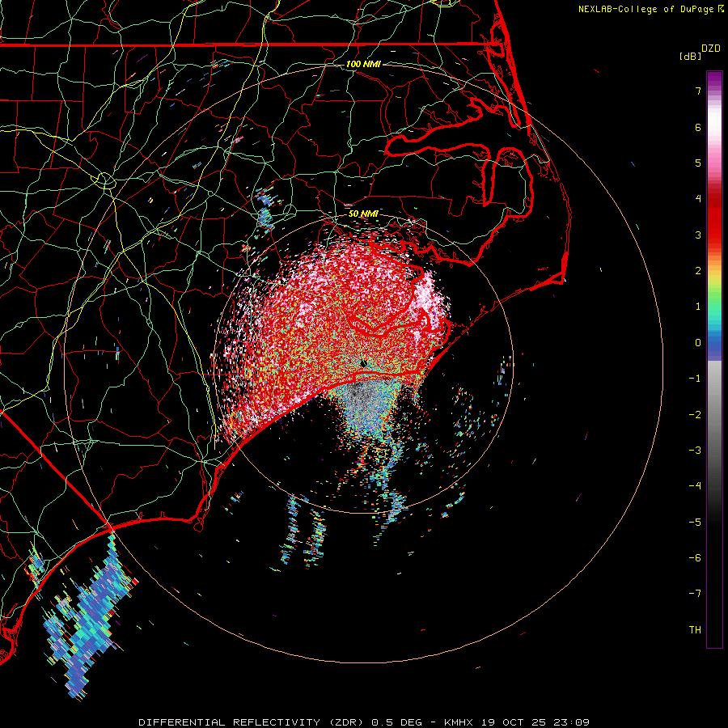Image resolution: width=728 pixels, height=728 pixels.
Task: Click the '-4' value on color scale
Action: point(695,486)
